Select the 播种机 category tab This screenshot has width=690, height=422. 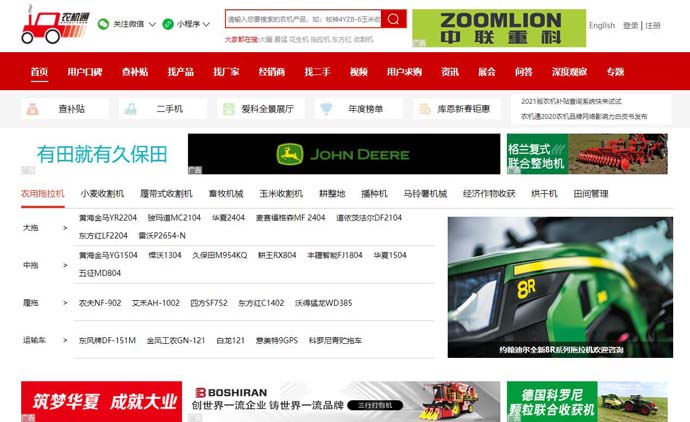(374, 194)
